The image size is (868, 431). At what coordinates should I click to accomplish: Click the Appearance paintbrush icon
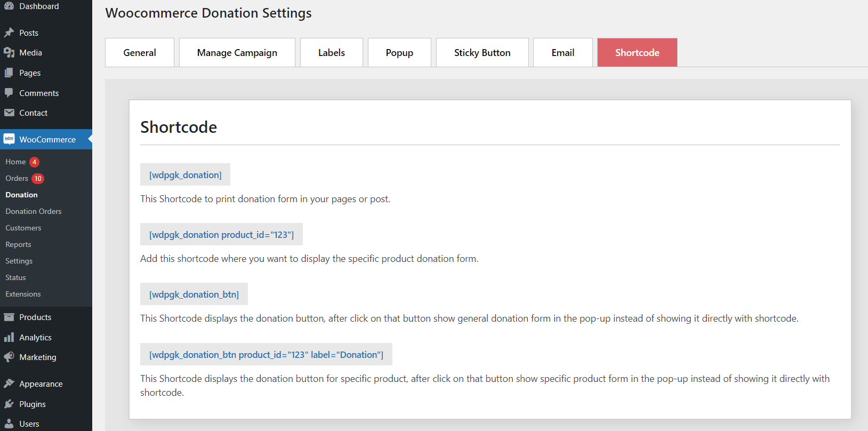[x=9, y=384]
